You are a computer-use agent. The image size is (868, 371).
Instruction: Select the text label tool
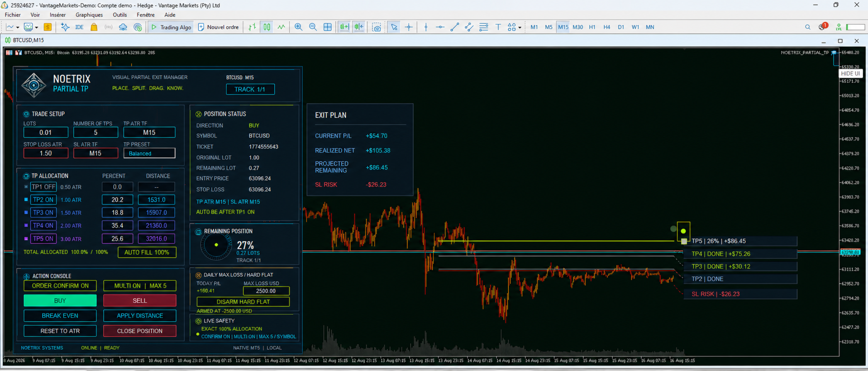pyautogui.click(x=498, y=27)
